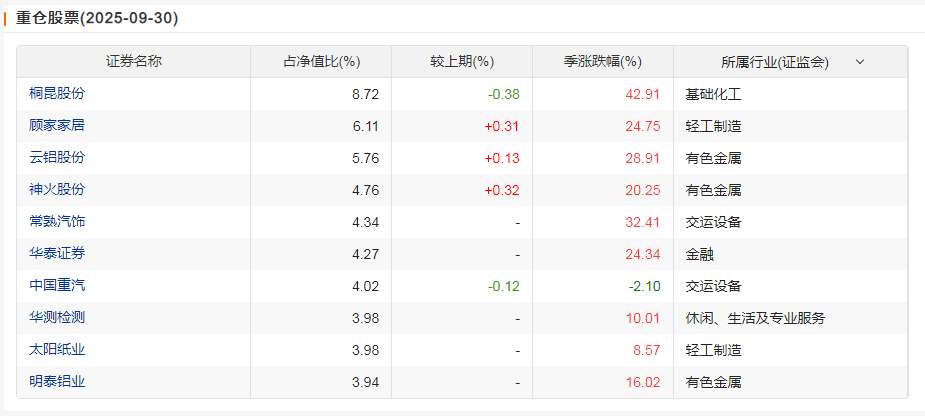Click the -2.10 quarterly change value
Screen dimensions: 925x416
647,286
